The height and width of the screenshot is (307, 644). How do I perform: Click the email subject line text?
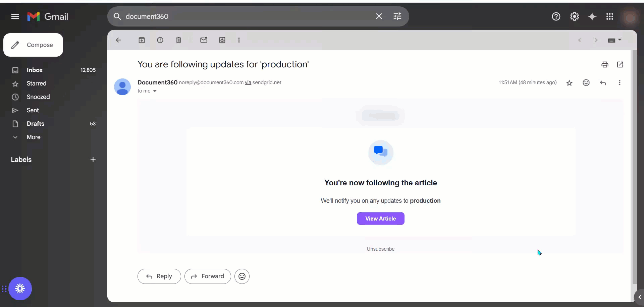(223, 64)
